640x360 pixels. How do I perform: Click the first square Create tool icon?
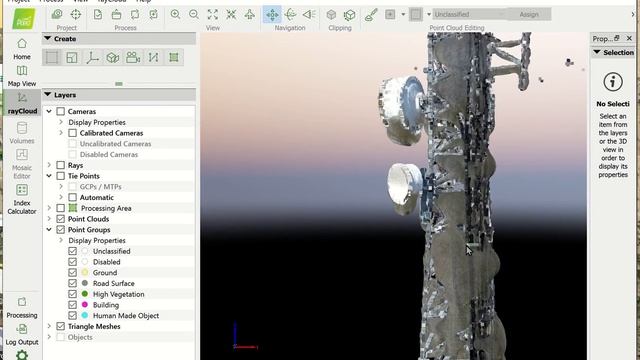52,58
